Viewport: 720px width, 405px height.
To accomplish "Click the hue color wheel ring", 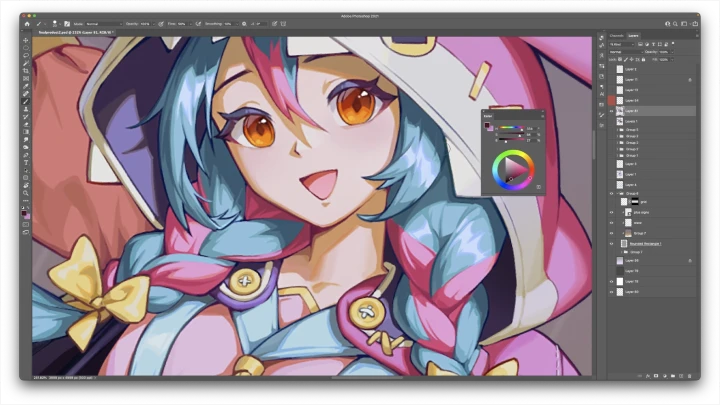I will (514, 151).
